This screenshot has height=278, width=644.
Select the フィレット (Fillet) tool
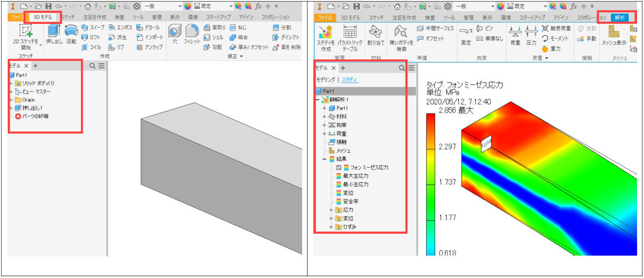[192, 33]
